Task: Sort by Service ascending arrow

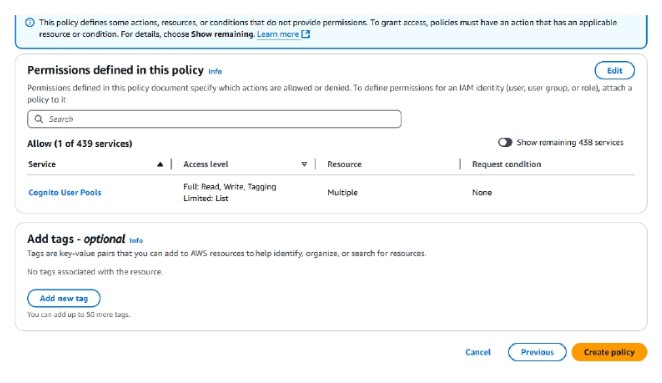Action: click(160, 164)
